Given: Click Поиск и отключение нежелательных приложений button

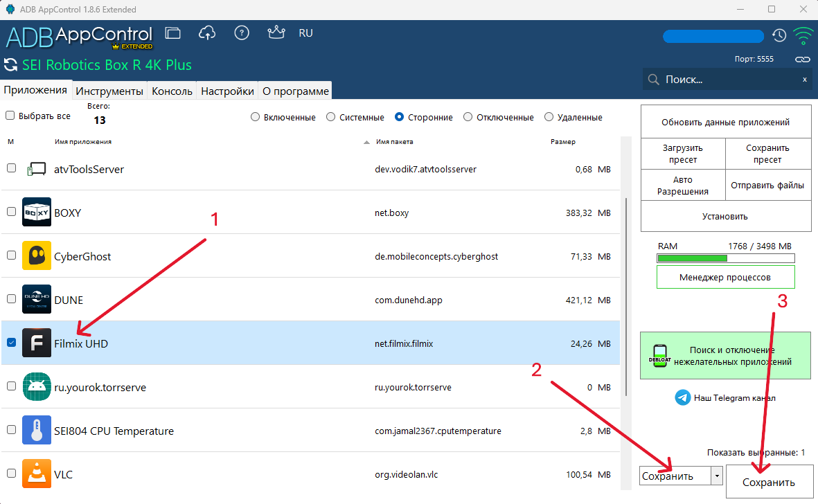Looking at the screenshot, I should point(726,356).
